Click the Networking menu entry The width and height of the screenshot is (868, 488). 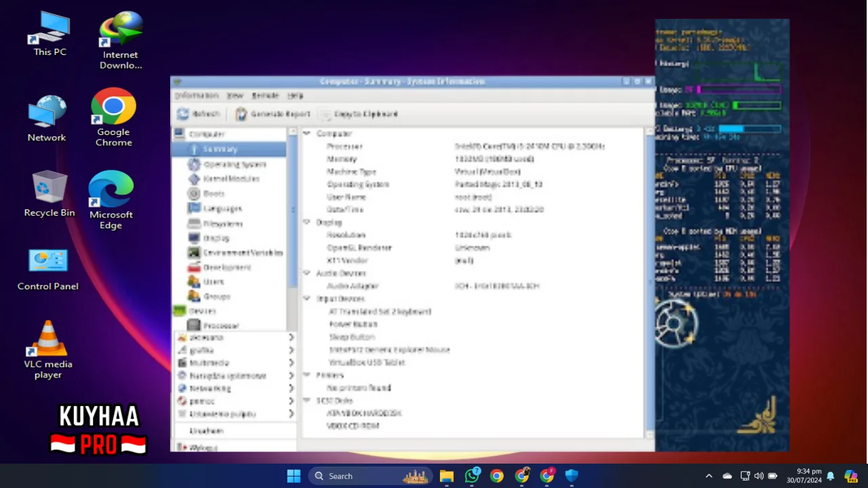point(235,388)
